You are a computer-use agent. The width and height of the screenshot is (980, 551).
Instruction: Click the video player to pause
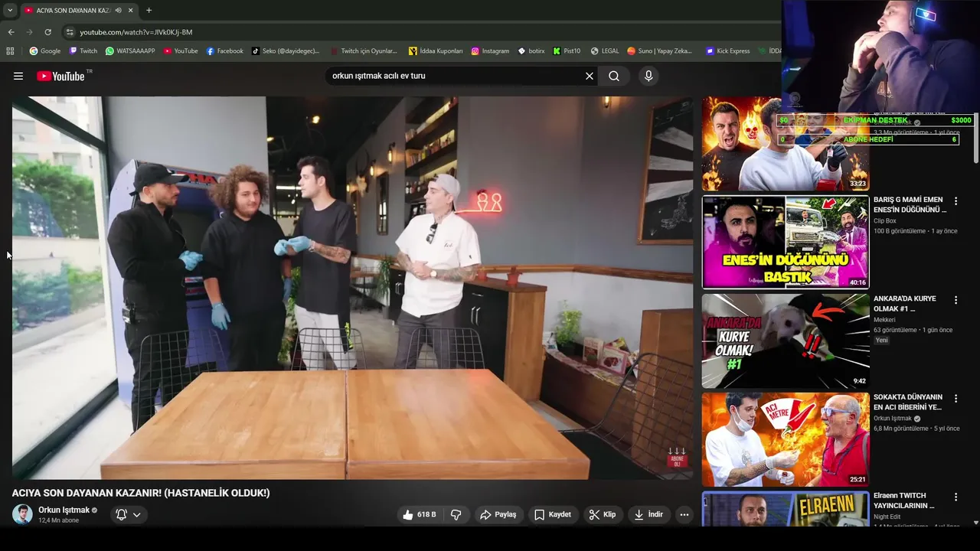pyautogui.click(x=352, y=288)
